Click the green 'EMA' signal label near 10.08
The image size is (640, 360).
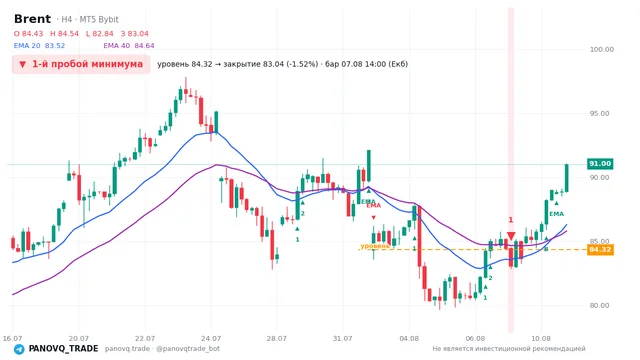pos(556,214)
